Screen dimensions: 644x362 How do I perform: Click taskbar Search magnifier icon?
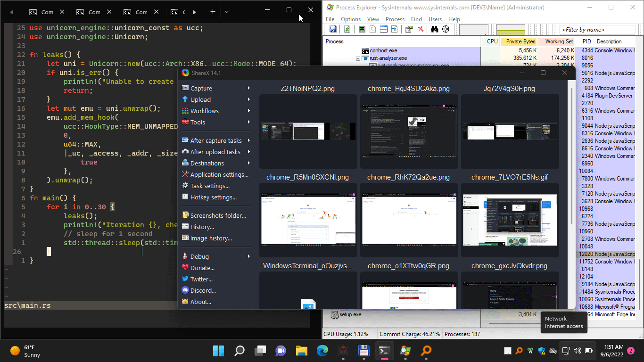(239, 351)
